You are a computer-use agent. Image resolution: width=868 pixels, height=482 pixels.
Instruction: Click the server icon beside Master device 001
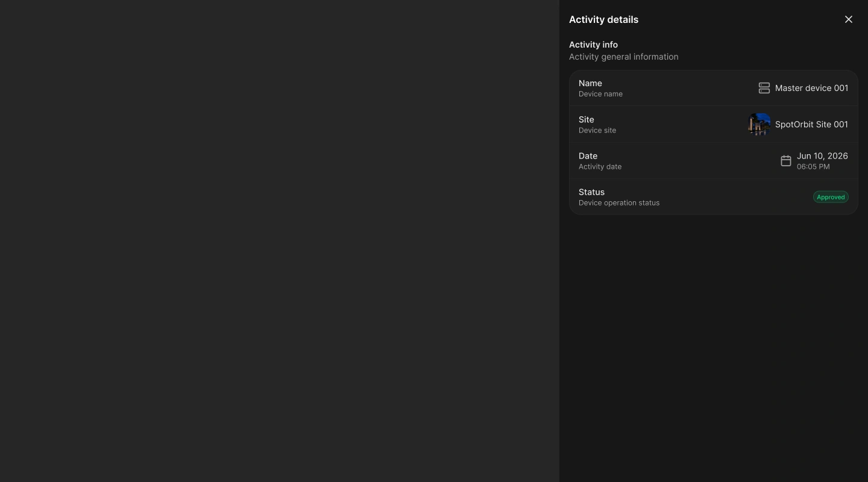tap(764, 88)
